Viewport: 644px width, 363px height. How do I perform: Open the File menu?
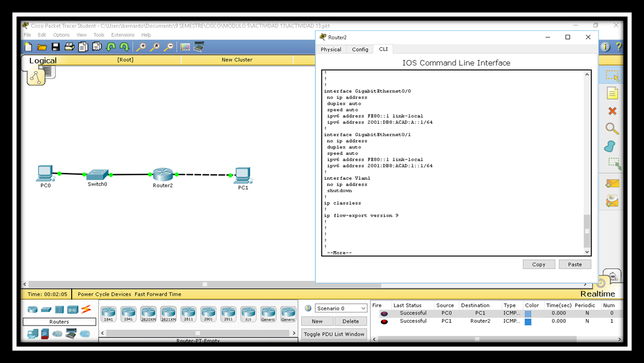pos(28,35)
